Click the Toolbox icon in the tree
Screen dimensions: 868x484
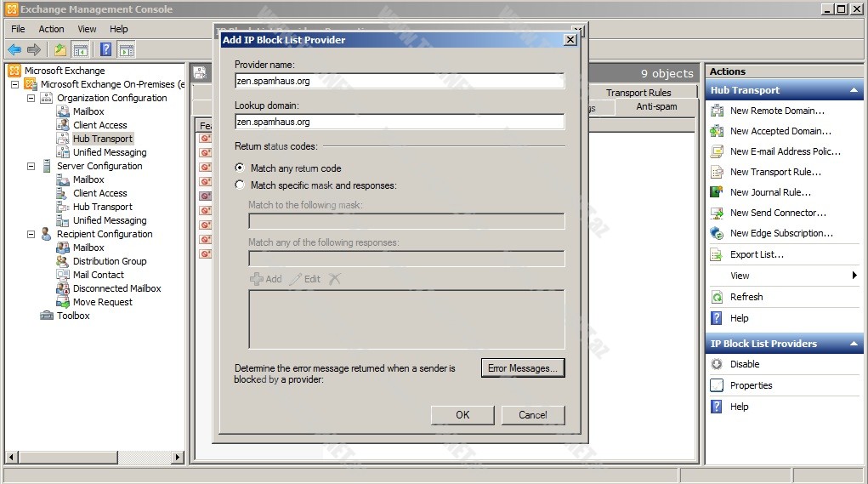point(47,316)
